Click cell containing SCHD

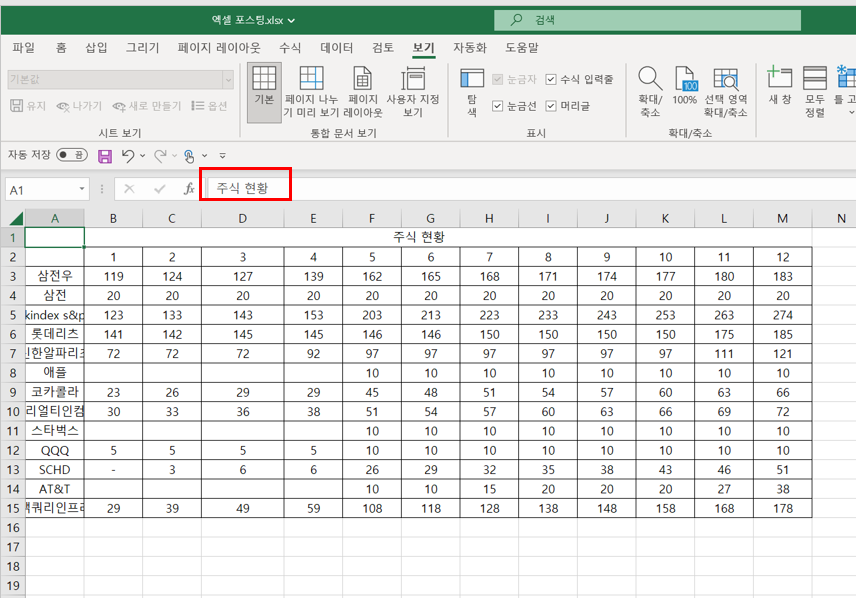click(55, 470)
